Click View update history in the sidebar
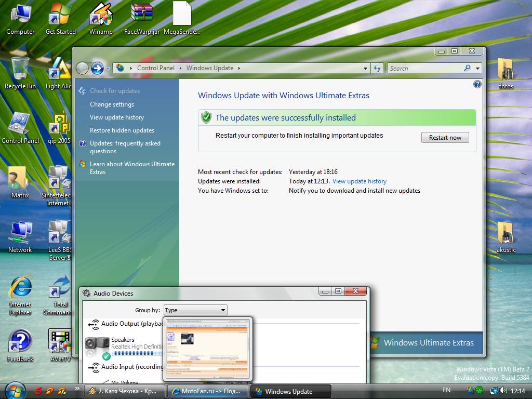This screenshot has width=532, height=399. pos(117,117)
